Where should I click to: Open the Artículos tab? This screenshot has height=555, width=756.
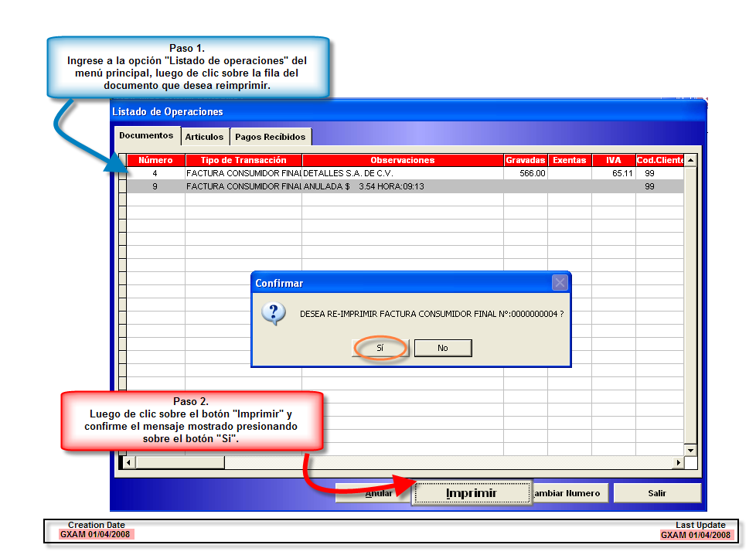[204, 137]
